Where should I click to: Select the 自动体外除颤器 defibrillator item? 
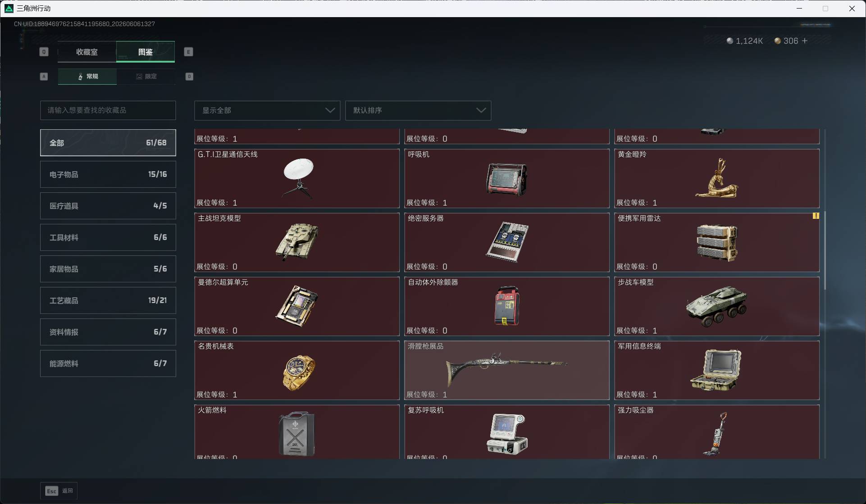click(507, 306)
